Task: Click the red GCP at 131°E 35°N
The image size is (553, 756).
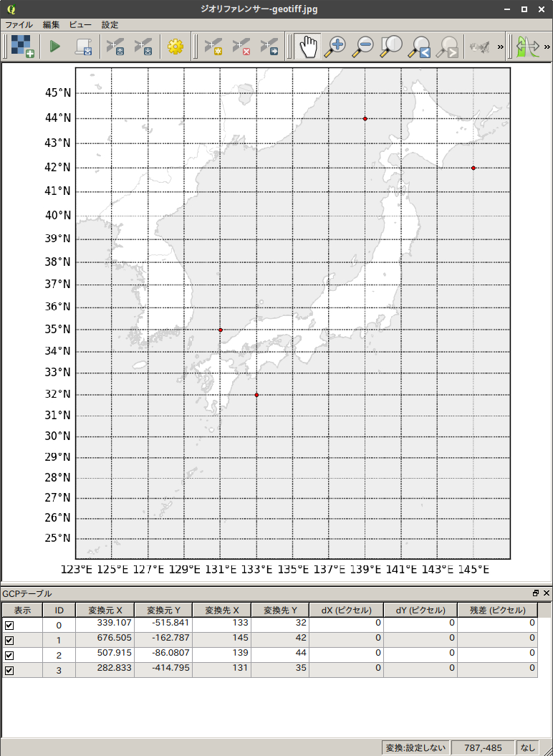Action: (221, 330)
